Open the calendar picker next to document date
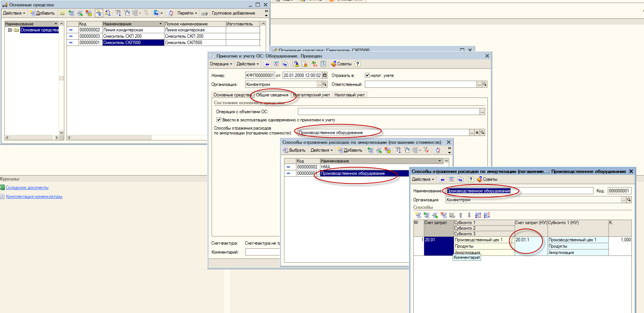 (324, 75)
